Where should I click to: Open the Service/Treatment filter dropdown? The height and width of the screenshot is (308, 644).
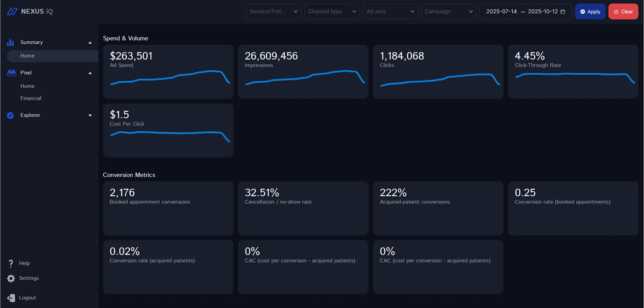(273, 11)
